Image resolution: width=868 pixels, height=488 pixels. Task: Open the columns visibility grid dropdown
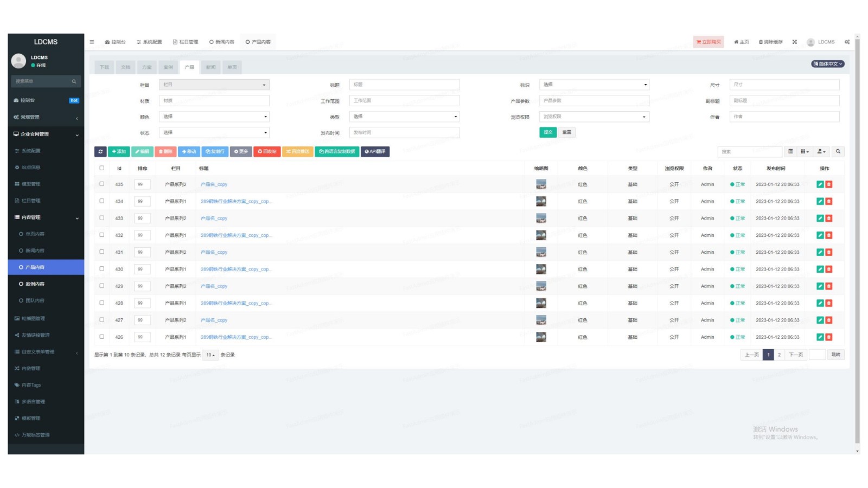pyautogui.click(x=805, y=152)
